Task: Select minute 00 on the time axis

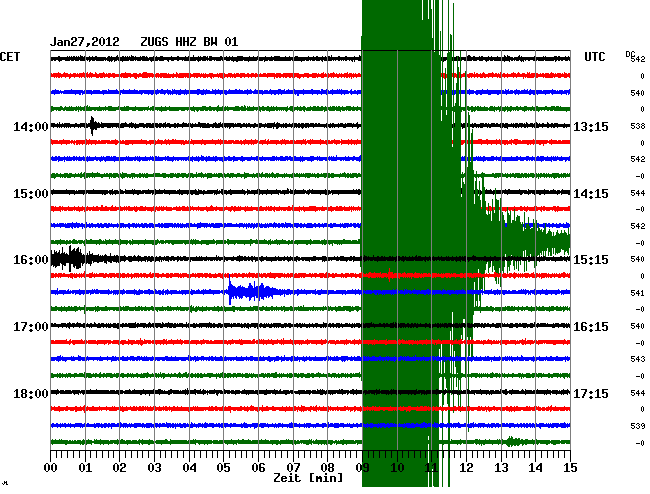Action: pyautogui.click(x=51, y=467)
